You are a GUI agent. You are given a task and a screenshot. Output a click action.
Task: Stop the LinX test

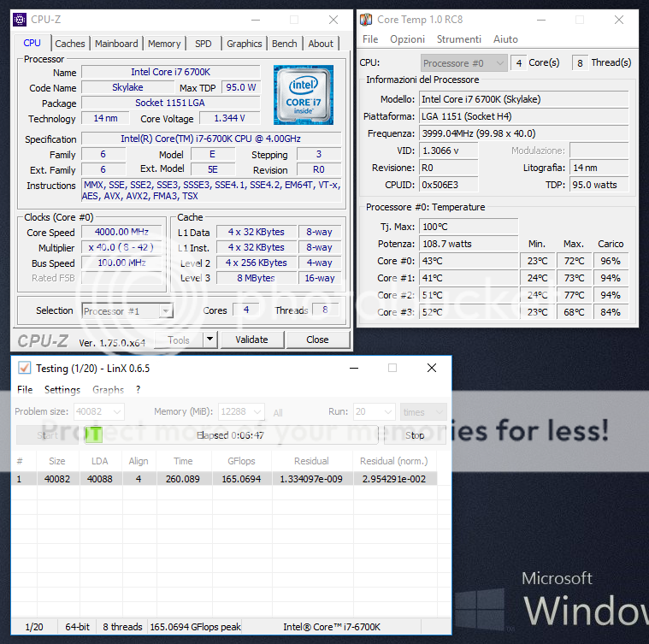click(x=415, y=435)
